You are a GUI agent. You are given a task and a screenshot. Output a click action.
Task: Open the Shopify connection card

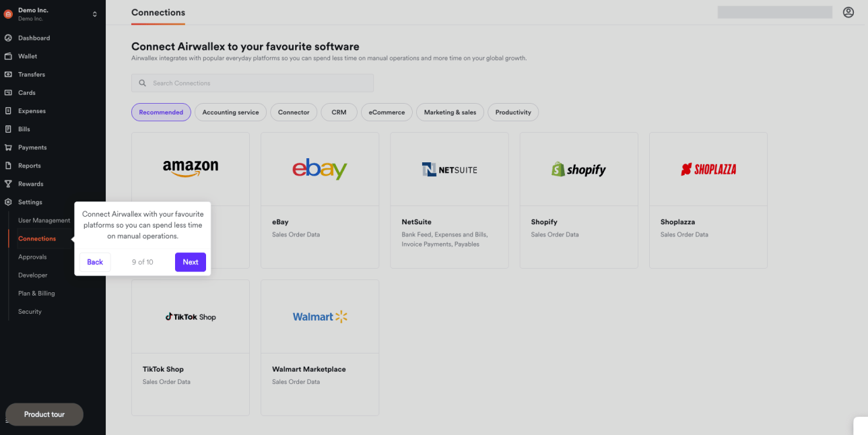coord(578,200)
